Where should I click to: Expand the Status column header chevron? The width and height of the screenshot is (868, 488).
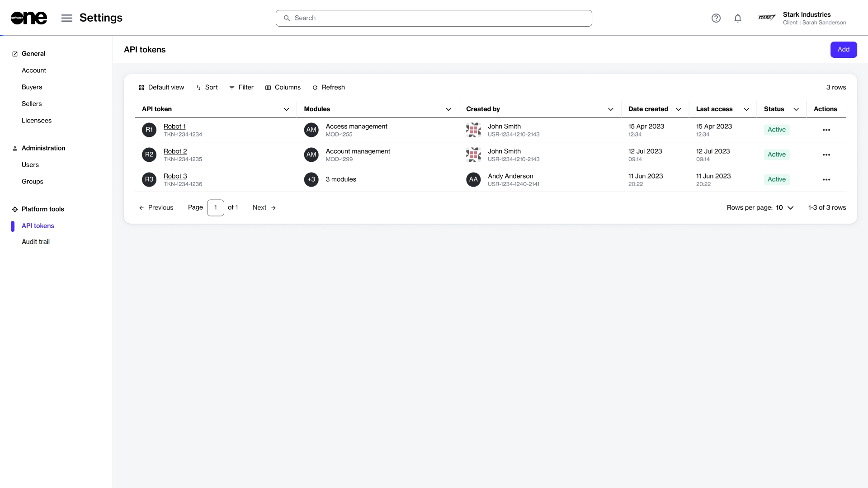coord(796,109)
